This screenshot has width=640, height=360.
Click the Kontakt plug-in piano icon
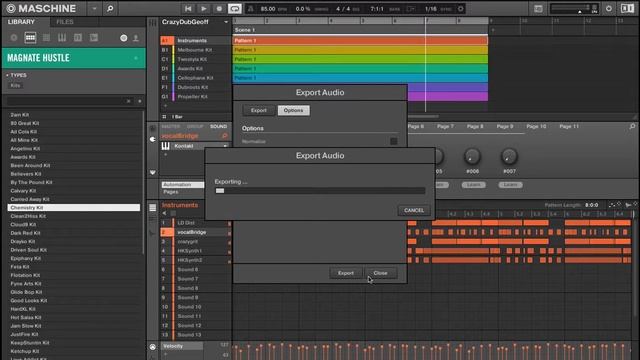click(165, 146)
